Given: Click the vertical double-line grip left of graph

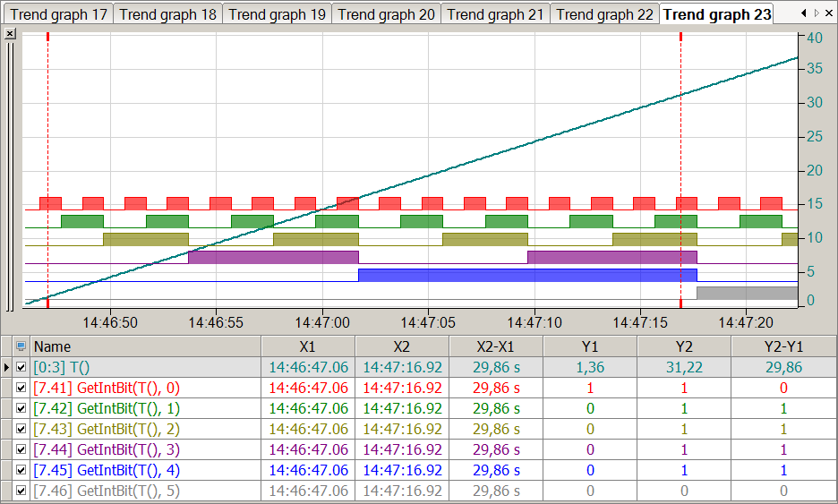Looking at the screenshot, I should (10, 170).
